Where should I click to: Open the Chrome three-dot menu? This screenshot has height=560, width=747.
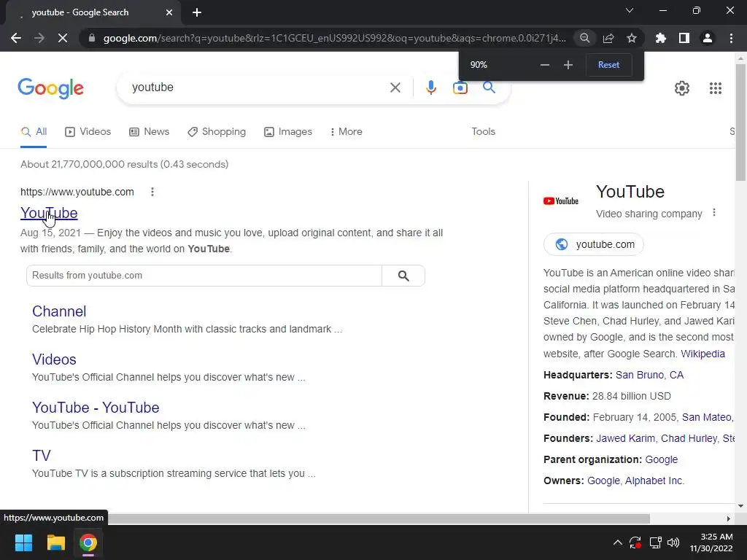click(731, 38)
